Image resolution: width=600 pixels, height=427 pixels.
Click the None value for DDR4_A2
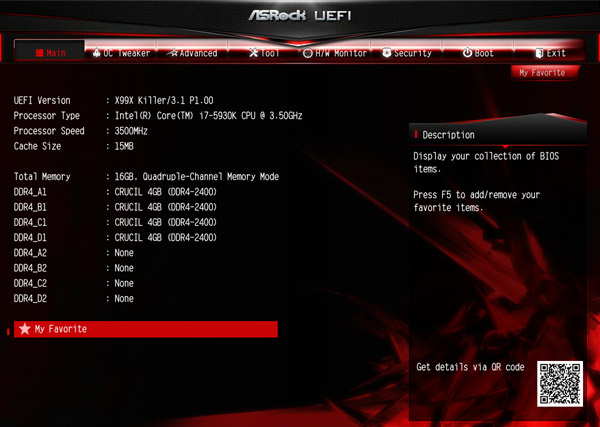[124, 253]
